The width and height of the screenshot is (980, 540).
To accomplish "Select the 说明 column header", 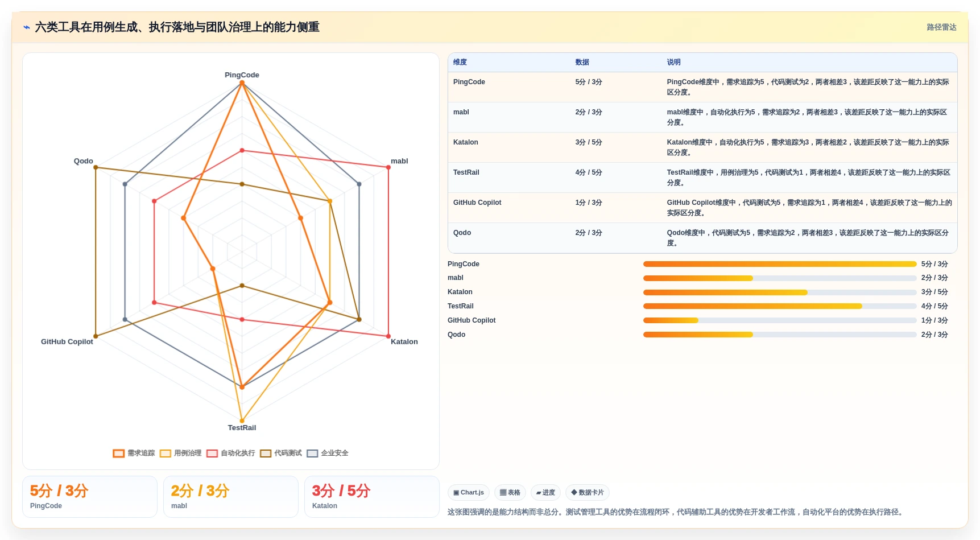I will tap(673, 63).
